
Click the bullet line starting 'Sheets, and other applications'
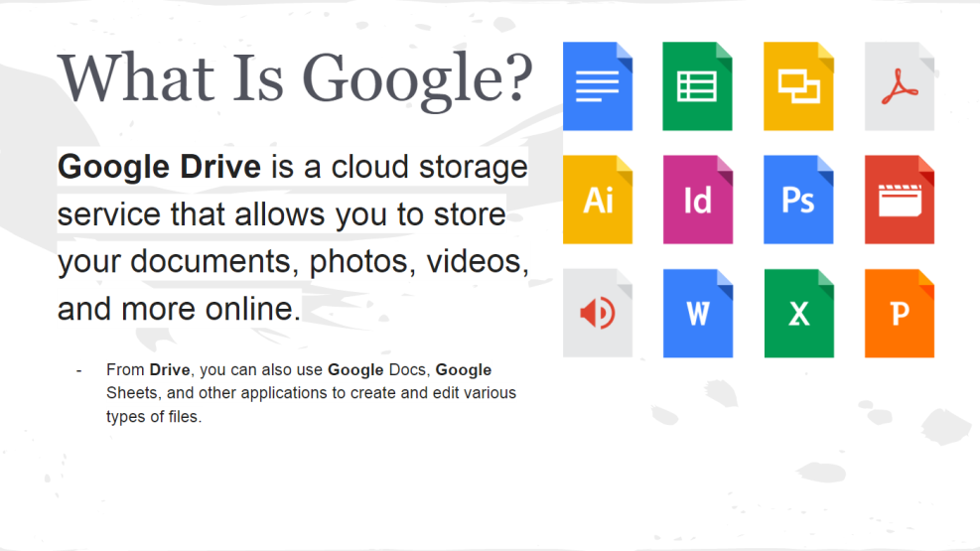click(x=311, y=393)
